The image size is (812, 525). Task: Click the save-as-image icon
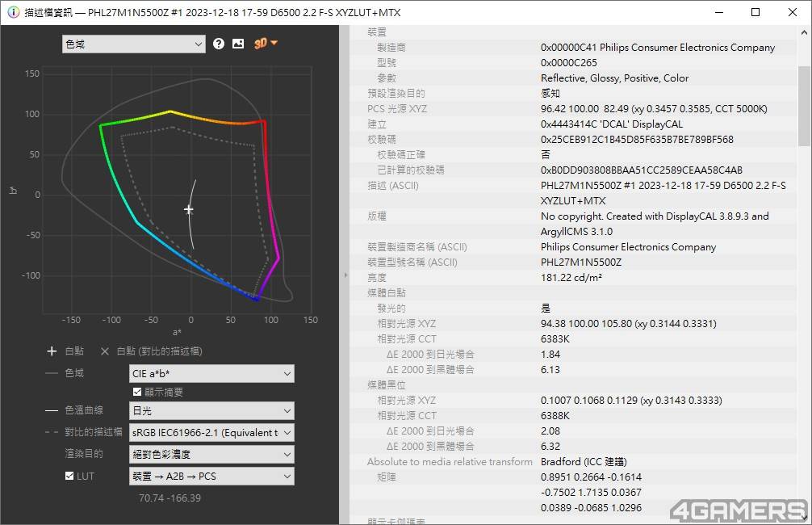(238, 44)
